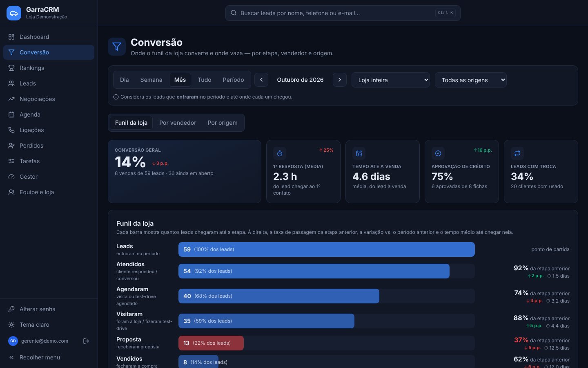Click the Leads funnel bar showing 59
This screenshot has width=588, height=368.
(x=327, y=249)
